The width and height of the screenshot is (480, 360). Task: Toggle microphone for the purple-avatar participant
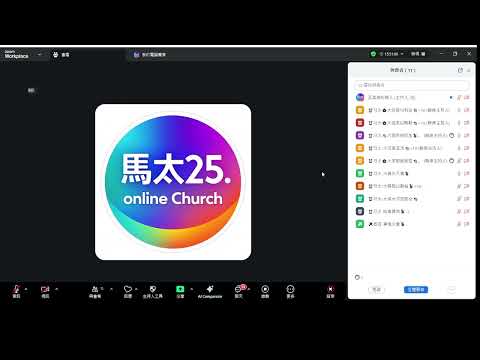coord(459,135)
